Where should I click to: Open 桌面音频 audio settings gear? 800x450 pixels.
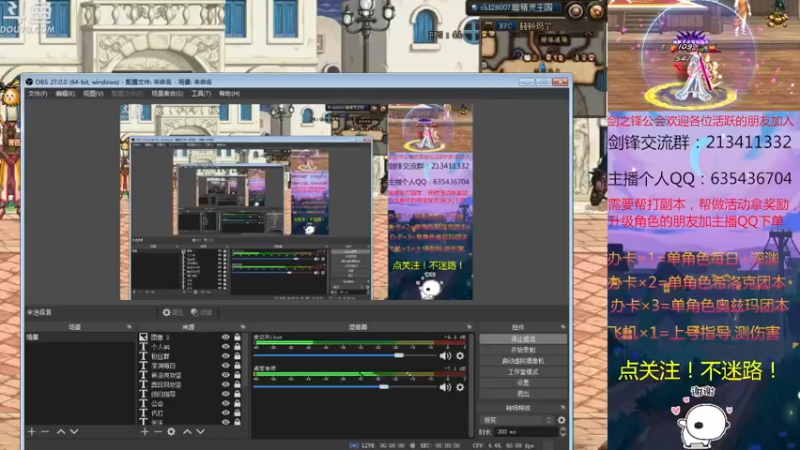460,387
